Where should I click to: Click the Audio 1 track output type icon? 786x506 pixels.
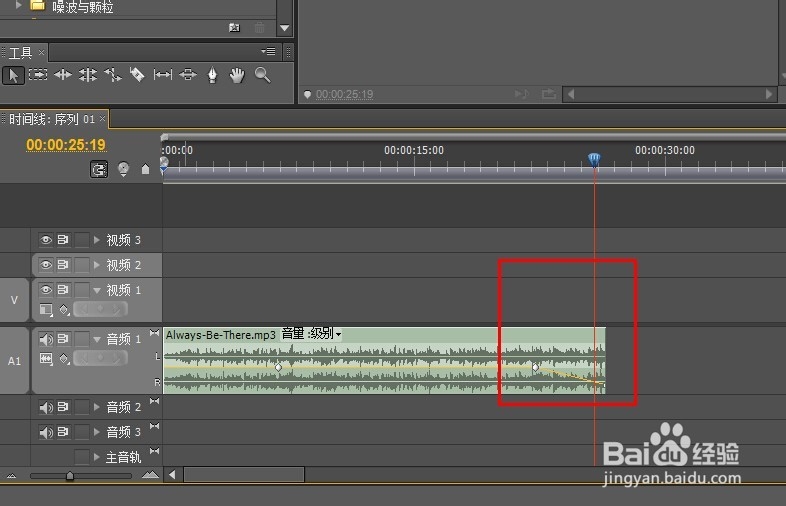154,332
